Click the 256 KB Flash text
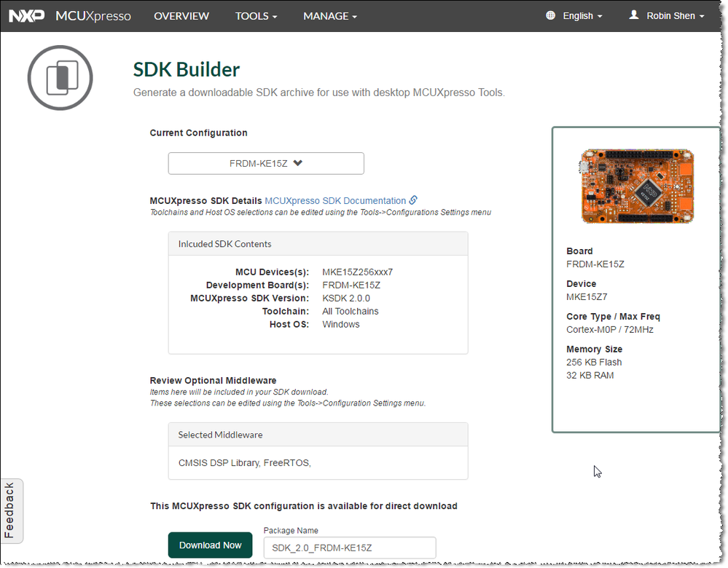 tap(594, 363)
